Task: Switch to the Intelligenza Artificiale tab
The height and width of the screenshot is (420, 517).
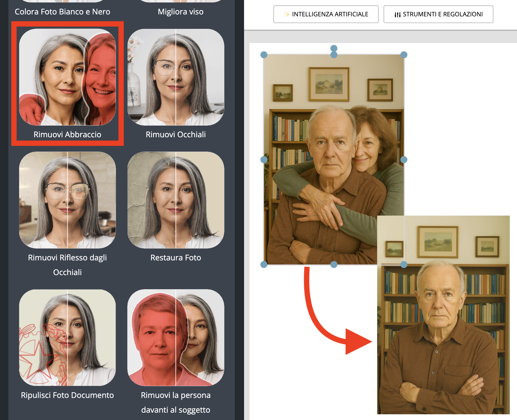Action: coord(326,14)
